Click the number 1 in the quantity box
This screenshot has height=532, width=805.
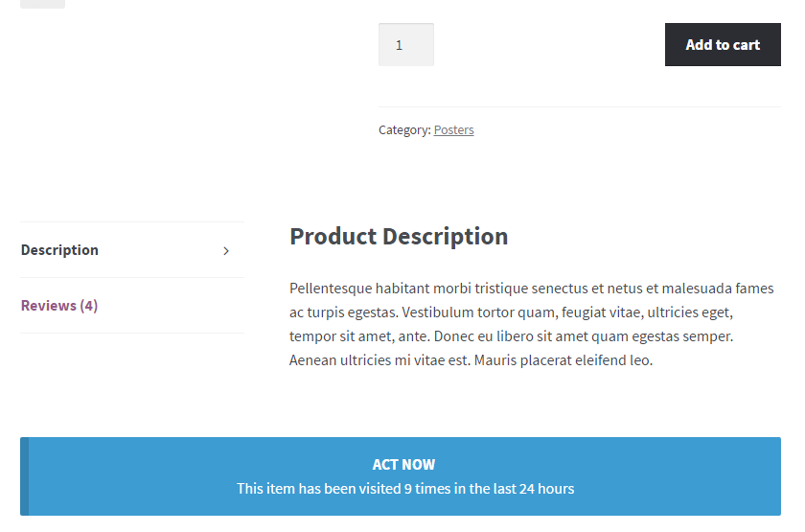pos(399,45)
